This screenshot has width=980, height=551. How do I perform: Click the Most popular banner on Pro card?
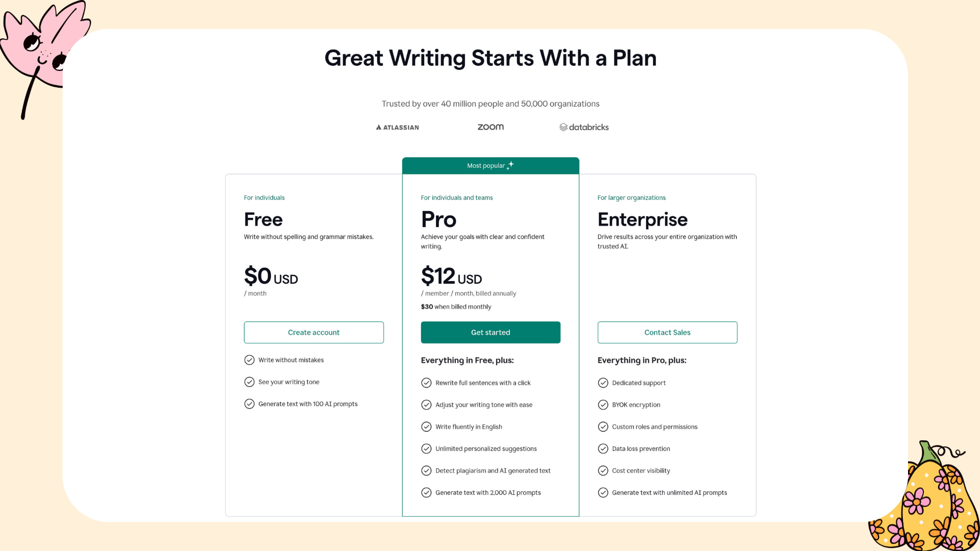pos(491,165)
